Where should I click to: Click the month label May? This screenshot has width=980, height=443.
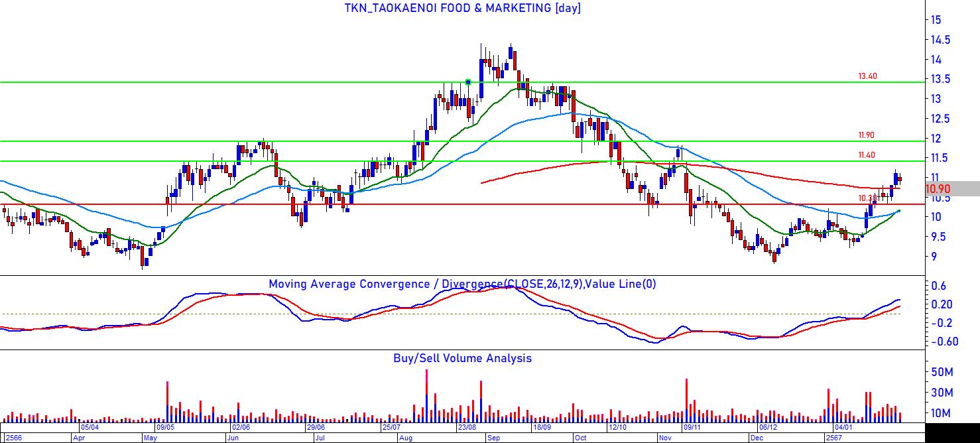coord(152,438)
